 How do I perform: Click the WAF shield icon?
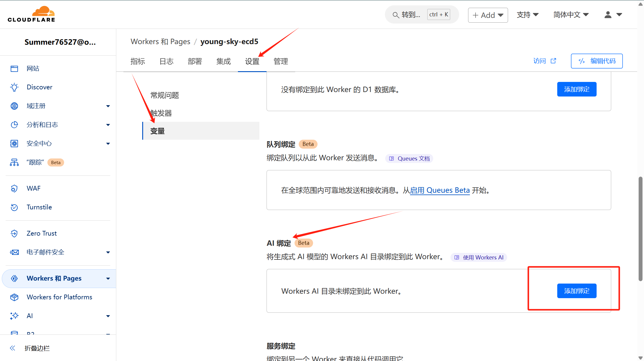coord(14,189)
